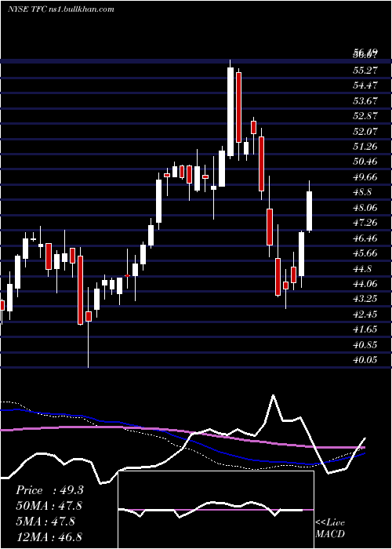Screen dimensions: 392x549
Task: Click the Price : 49.3 readout
Action: [49, 490]
